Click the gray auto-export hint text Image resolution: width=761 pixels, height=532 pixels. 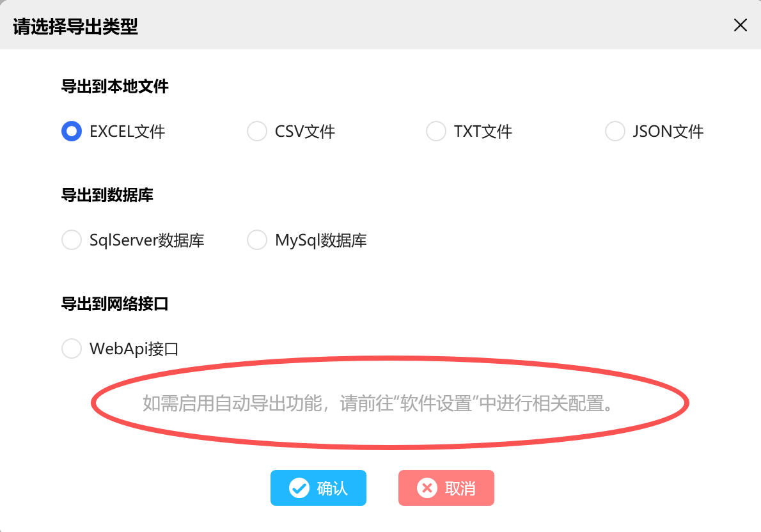[379, 403]
